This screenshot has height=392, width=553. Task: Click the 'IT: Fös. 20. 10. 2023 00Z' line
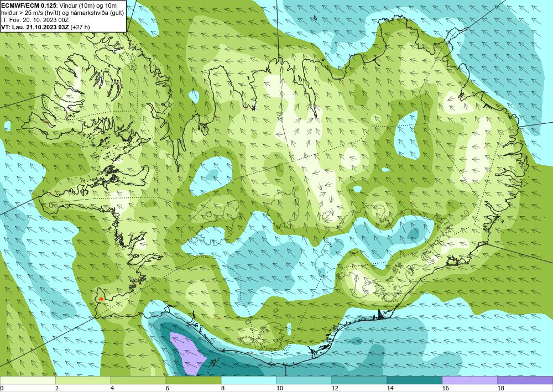click(x=35, y=20)
